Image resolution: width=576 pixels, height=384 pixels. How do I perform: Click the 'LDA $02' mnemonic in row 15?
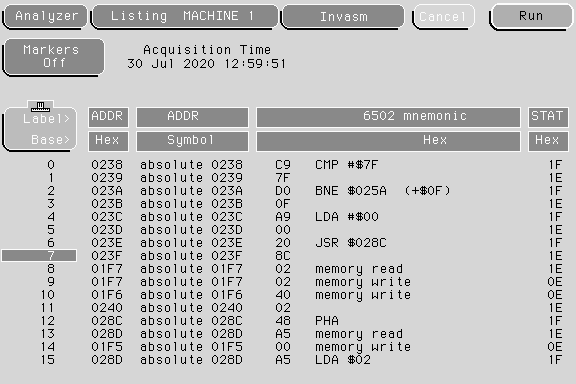(x=343, y=360)
